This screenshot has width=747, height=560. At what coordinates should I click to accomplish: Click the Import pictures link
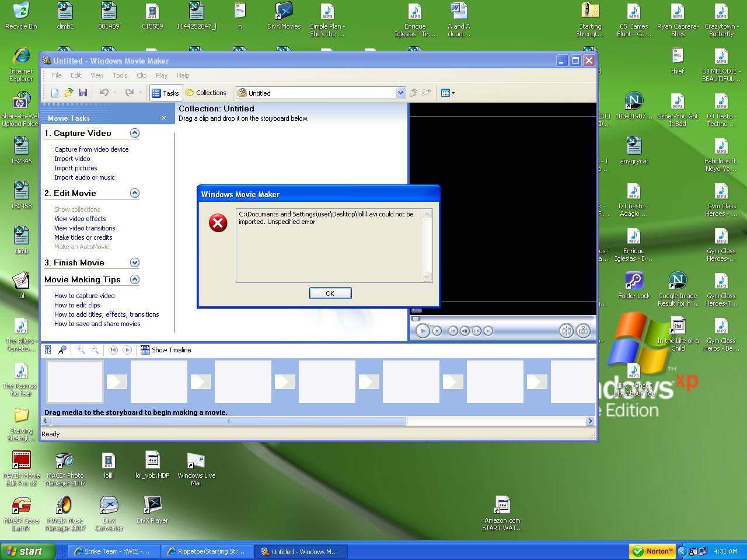pyautogui.click(x=76, y=168)
